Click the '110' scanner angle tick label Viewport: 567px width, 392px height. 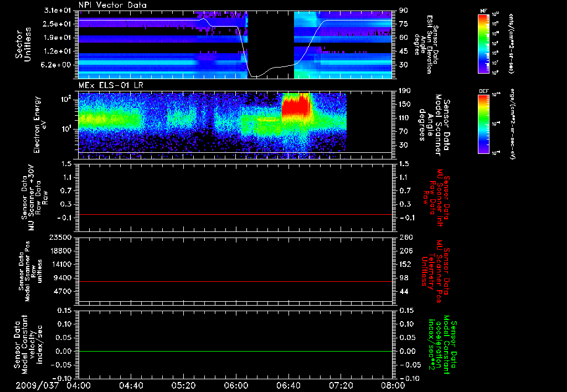point(405,118)
